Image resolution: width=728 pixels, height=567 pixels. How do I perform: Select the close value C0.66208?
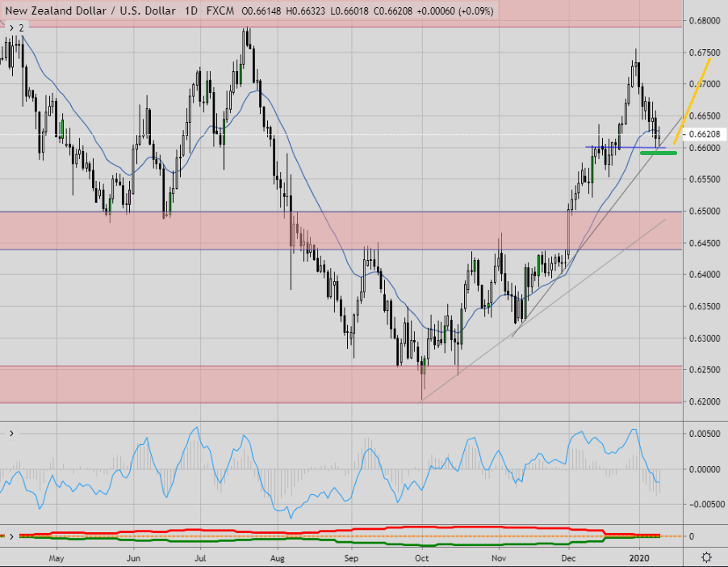393,10
